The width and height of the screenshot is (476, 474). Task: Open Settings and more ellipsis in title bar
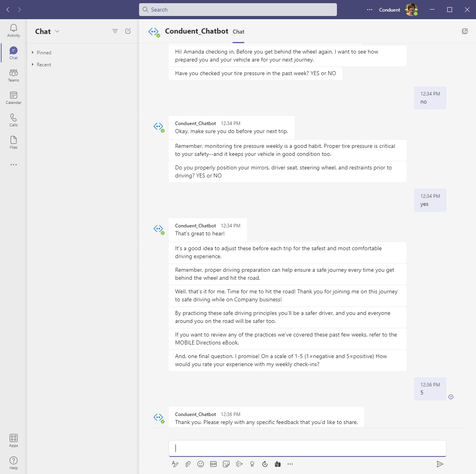[369, 10]
